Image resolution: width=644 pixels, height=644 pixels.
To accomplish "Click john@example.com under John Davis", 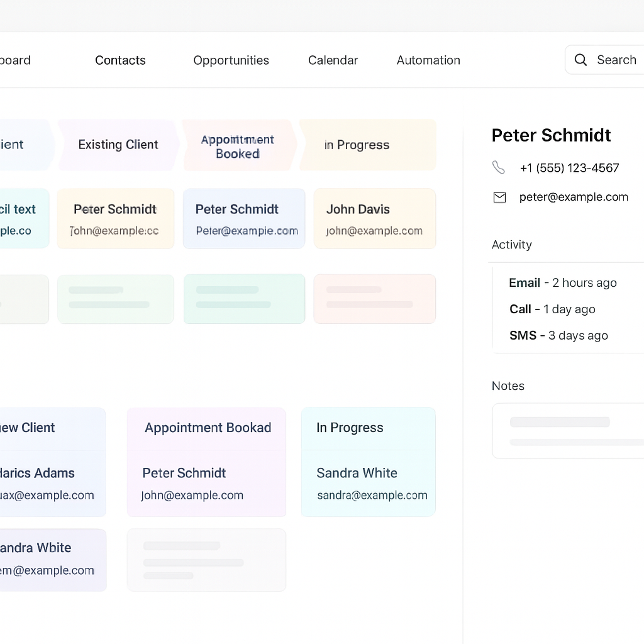I will (374, 231).
